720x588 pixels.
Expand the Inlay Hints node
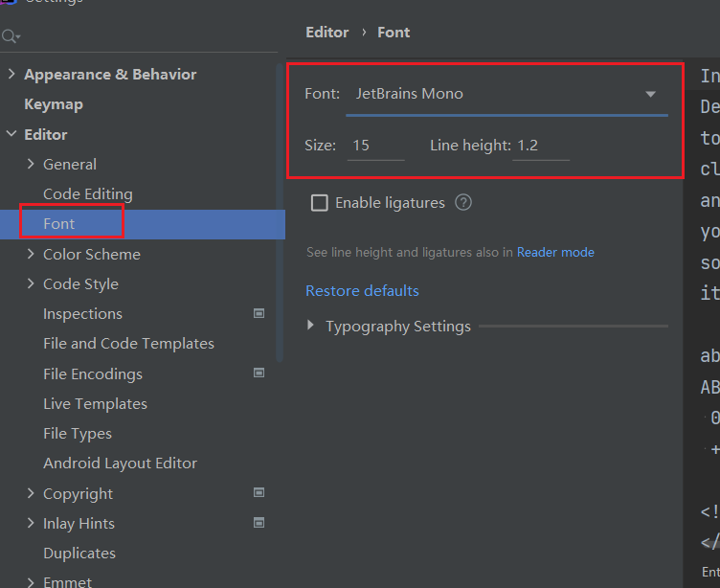pos(31,523)
